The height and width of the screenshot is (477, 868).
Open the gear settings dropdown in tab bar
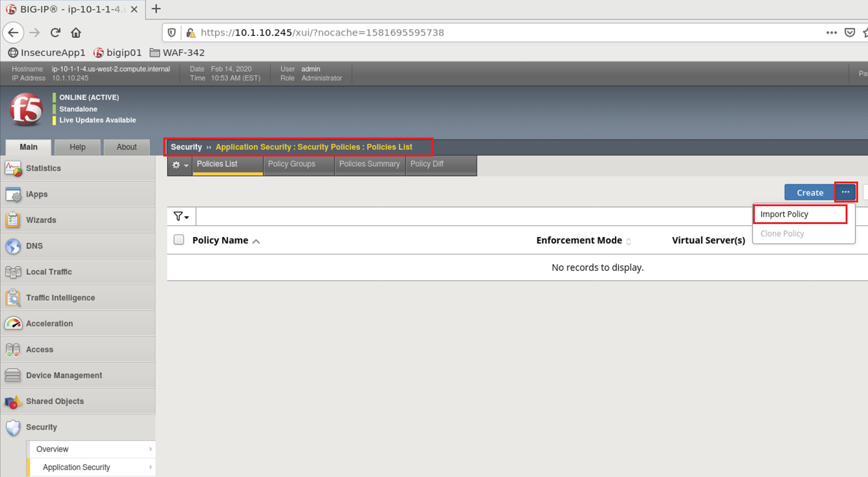(x=180, y=165)
